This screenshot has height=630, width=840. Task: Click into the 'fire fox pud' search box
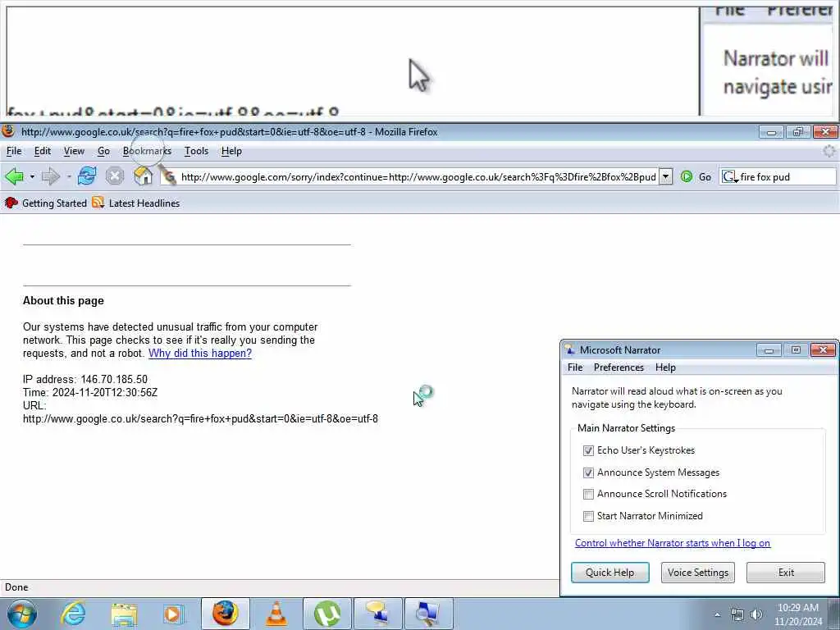coord(787,177)
